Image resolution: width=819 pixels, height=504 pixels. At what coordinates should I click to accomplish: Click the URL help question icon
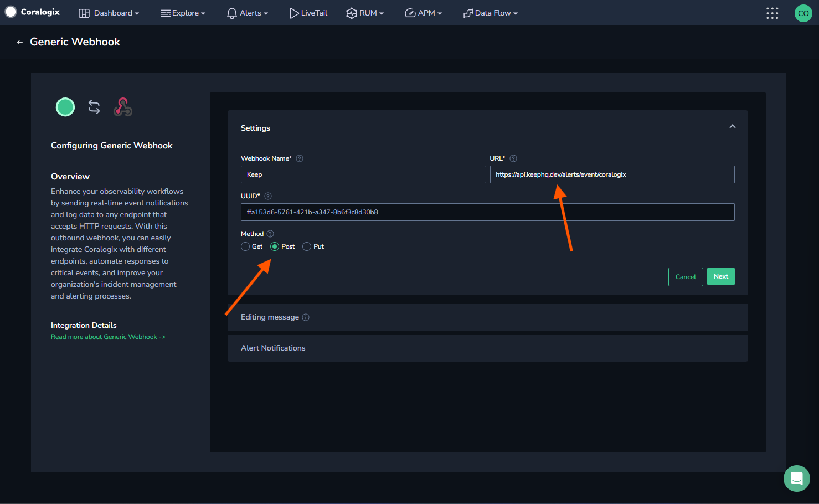click(x=513, y=158)
